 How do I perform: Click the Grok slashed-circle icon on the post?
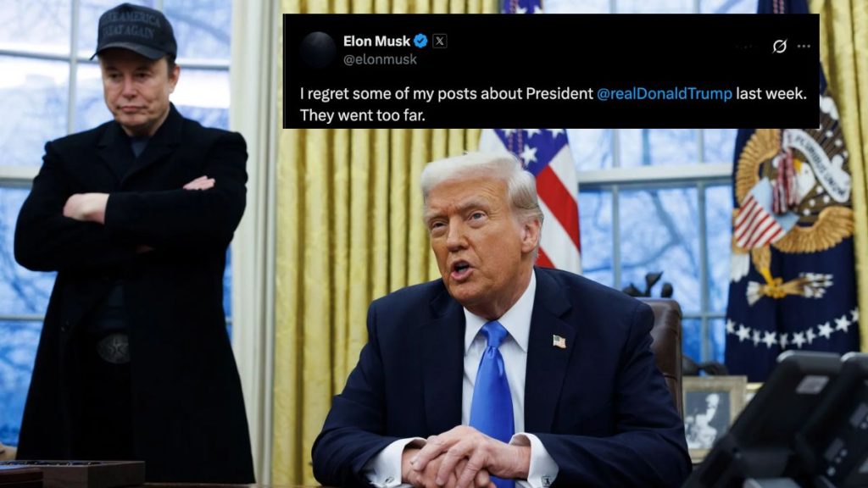pos(780,46)
